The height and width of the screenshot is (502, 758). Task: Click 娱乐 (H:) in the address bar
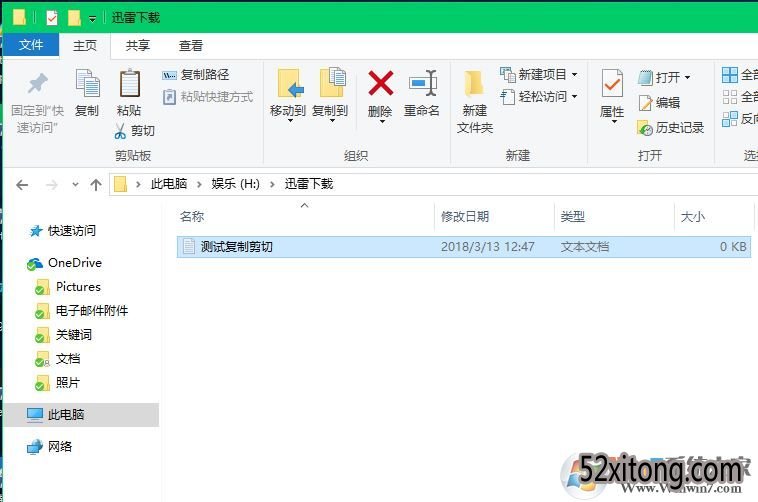pyautogui.click(x=235, y=184)
